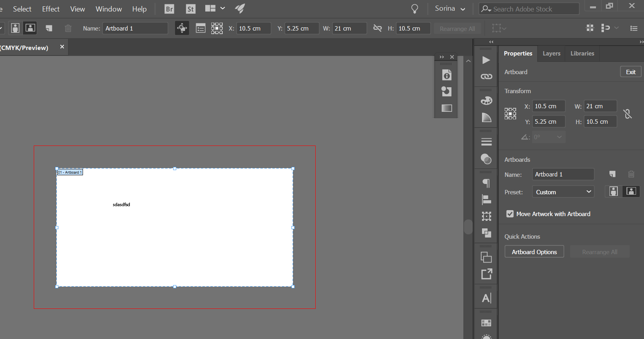644x339 pixels.
Task: Expand the floating panel double-arrow
Action: pyautogui.click(x=442, y=57)
